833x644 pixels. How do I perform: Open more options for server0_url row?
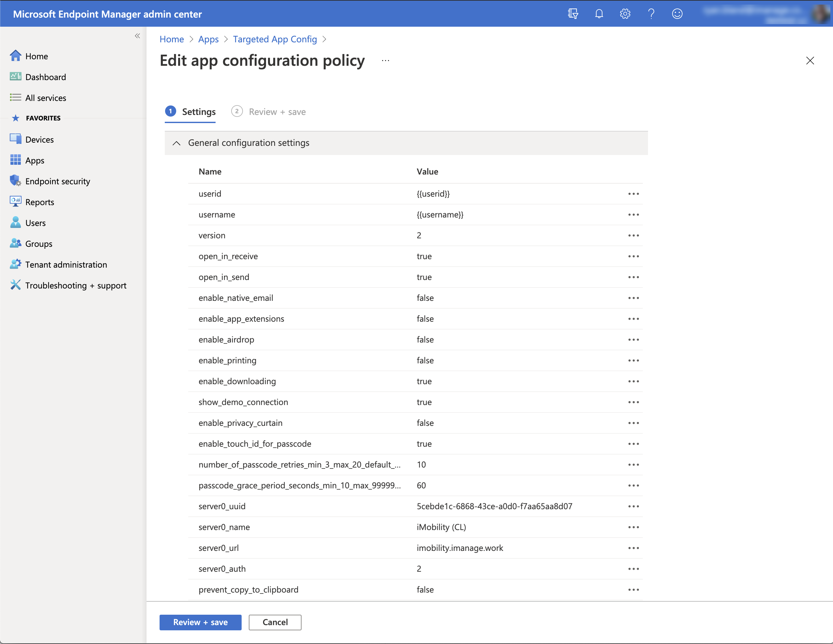click(x=633, y=548)
